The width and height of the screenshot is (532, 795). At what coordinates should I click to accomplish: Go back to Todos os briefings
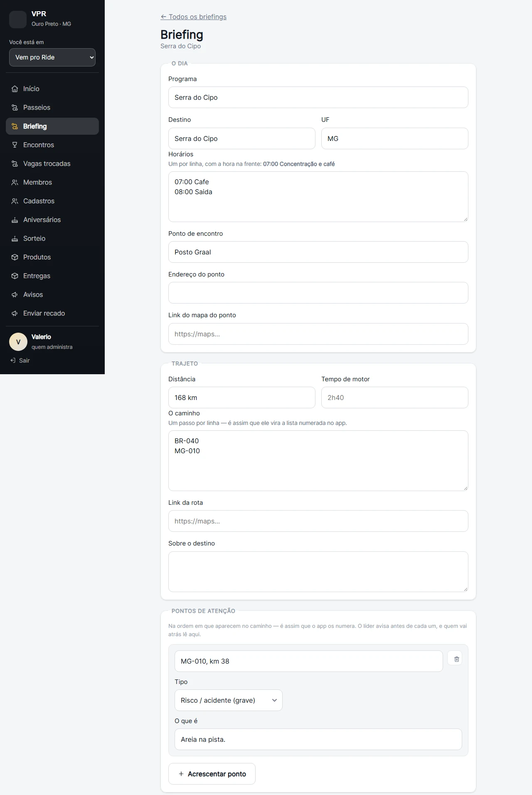coord(194,17)
